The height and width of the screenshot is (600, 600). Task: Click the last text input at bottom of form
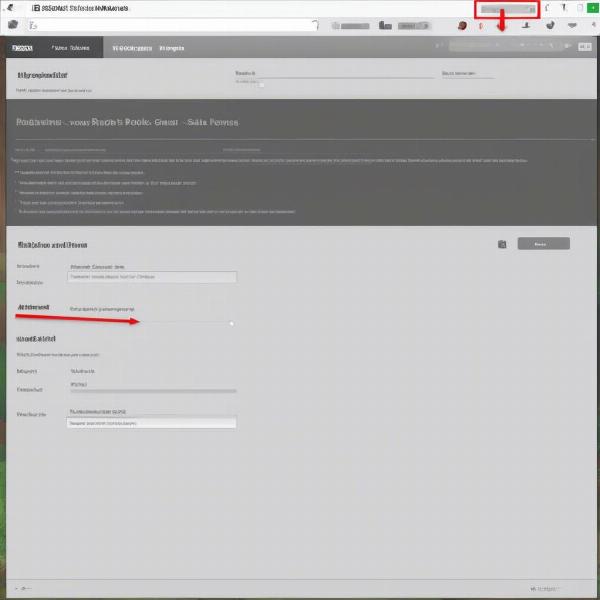click(152, 423)
